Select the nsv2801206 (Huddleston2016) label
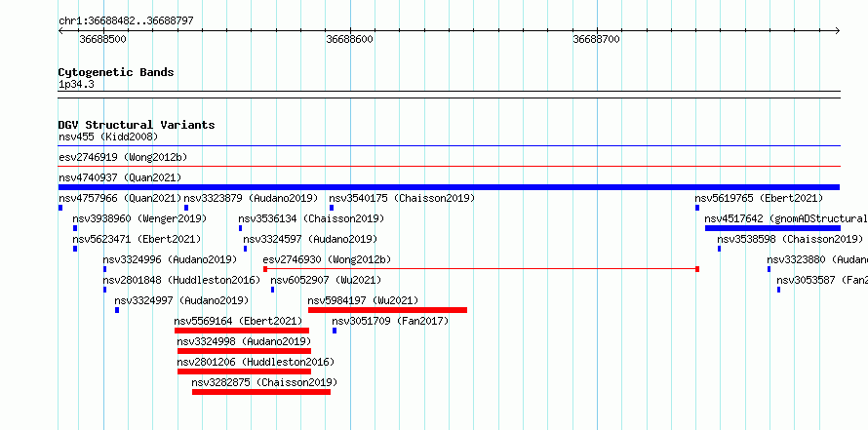The height and width of the screenshot is (430, 868). click(x=256, y=362)
